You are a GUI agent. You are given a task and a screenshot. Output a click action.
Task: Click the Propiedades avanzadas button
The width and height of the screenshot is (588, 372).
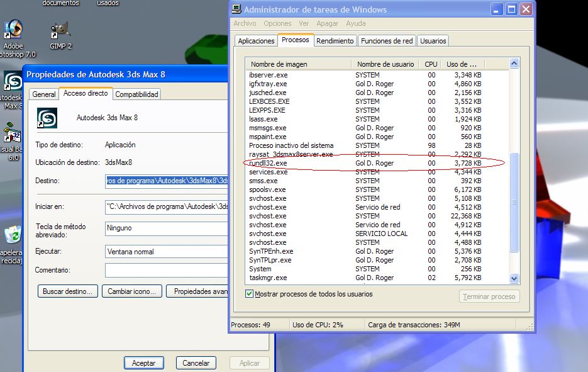197,291
